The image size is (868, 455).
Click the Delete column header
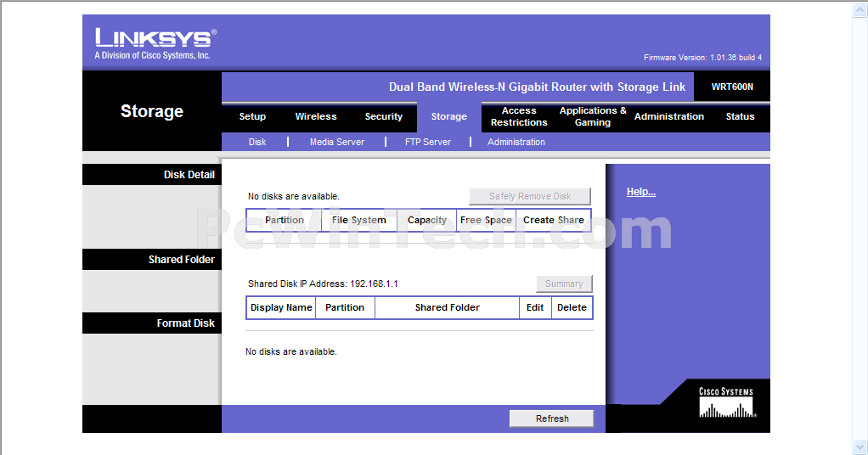pos(572,308)
